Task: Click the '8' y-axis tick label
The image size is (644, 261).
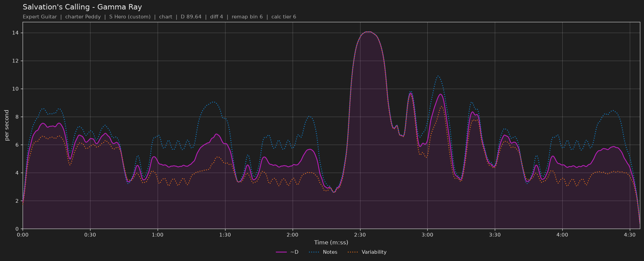Action: click(x=18, y=117)
